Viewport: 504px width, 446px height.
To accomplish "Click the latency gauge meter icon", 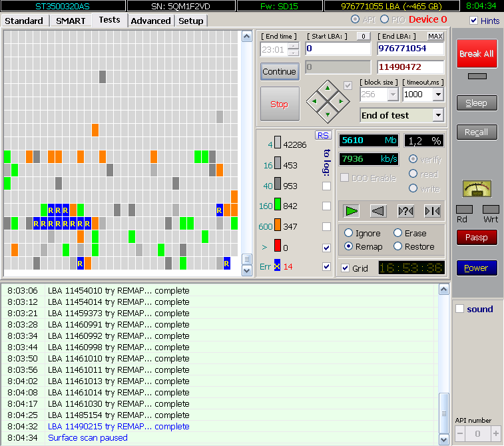I will pos(477,188).
